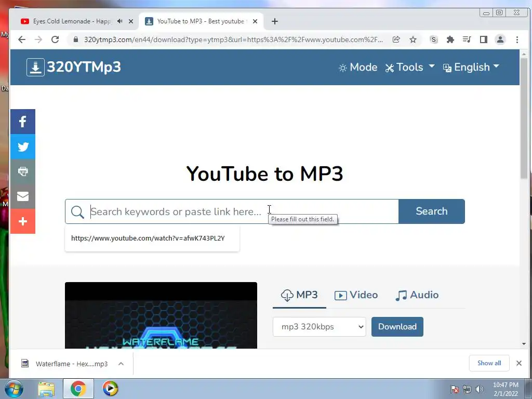Mute the Eyes Cold Lemonade tab audio
The image size is (532, 399).
tap(120, 21)
